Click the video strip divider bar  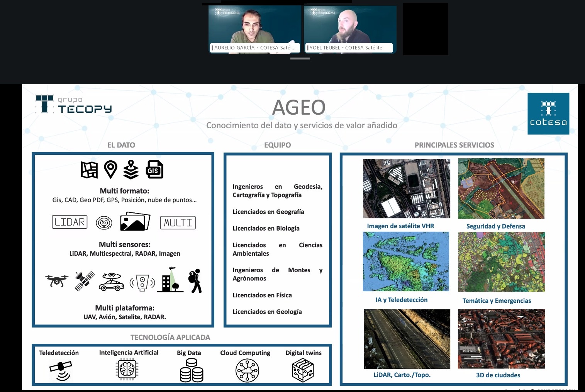(x=300, y=59)
